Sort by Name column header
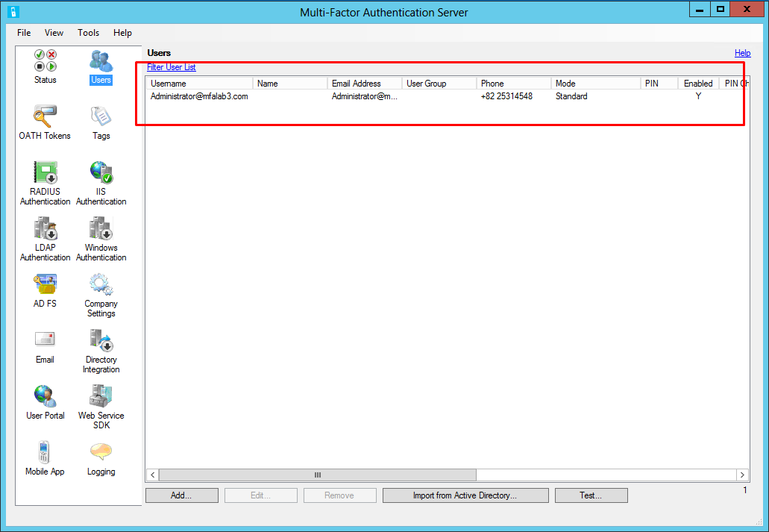The height and width of the screenshot is (532, 769). (x=290, y=84)
